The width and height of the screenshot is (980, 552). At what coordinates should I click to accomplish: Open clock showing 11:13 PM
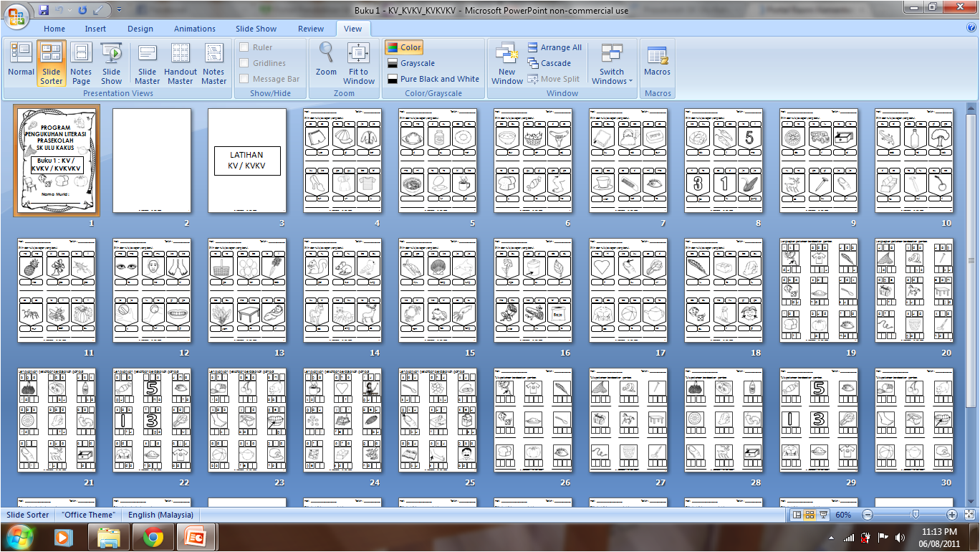point(939,537)
